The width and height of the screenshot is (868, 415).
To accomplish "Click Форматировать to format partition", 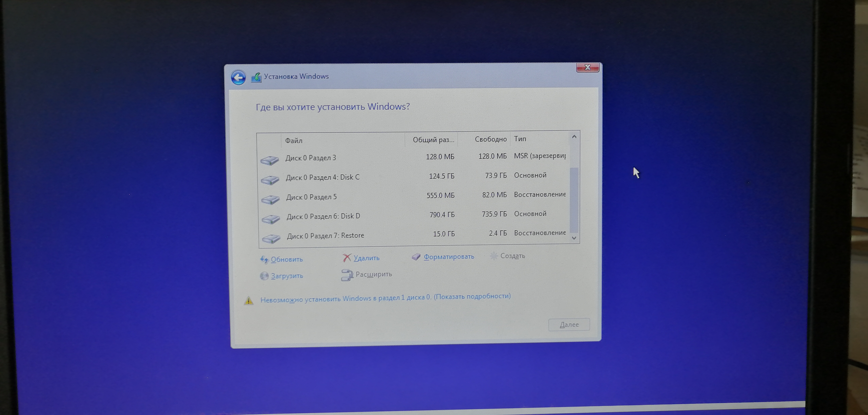I will click(x=449, y=257).
